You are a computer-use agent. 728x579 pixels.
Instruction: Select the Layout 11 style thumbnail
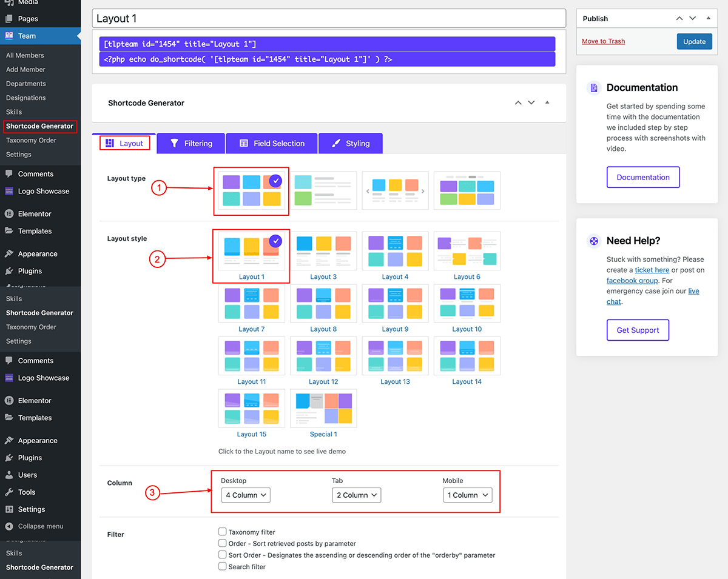[252, 356]
